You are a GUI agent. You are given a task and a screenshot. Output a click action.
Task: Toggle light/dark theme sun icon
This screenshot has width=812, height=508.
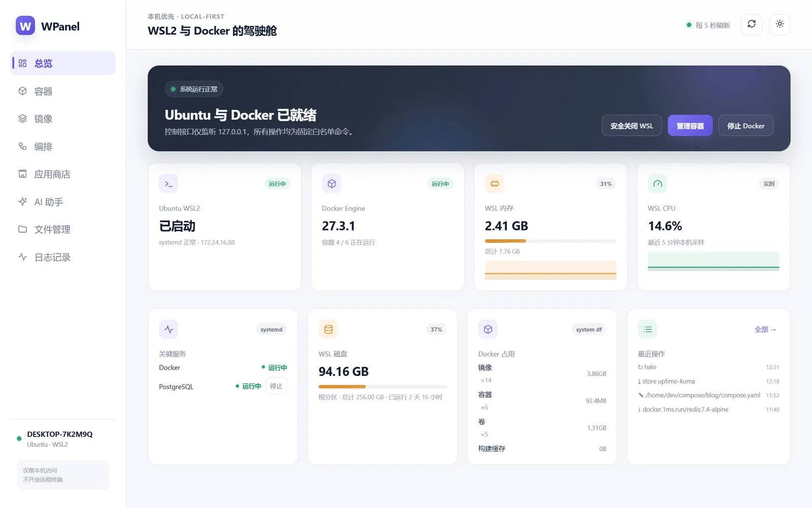click(x=780, y=24)
